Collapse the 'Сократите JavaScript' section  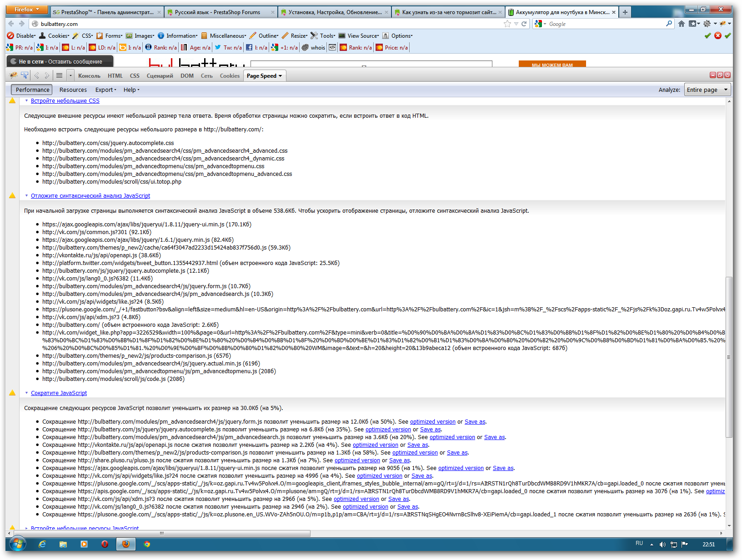tap(26, 393)
